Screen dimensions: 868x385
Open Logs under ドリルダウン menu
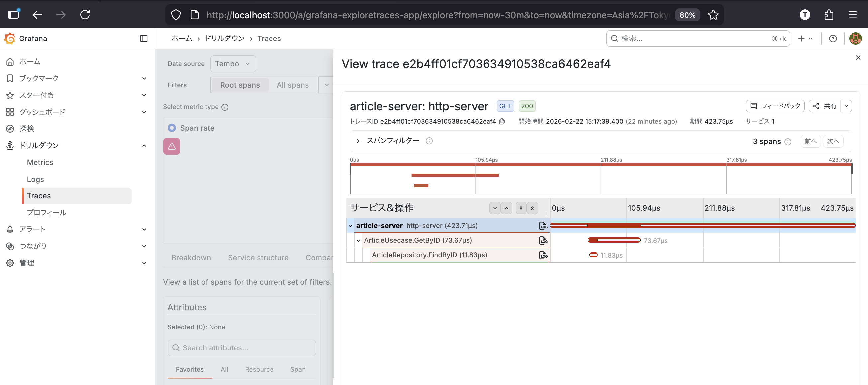pyautogui.click(x=35, y=179)
